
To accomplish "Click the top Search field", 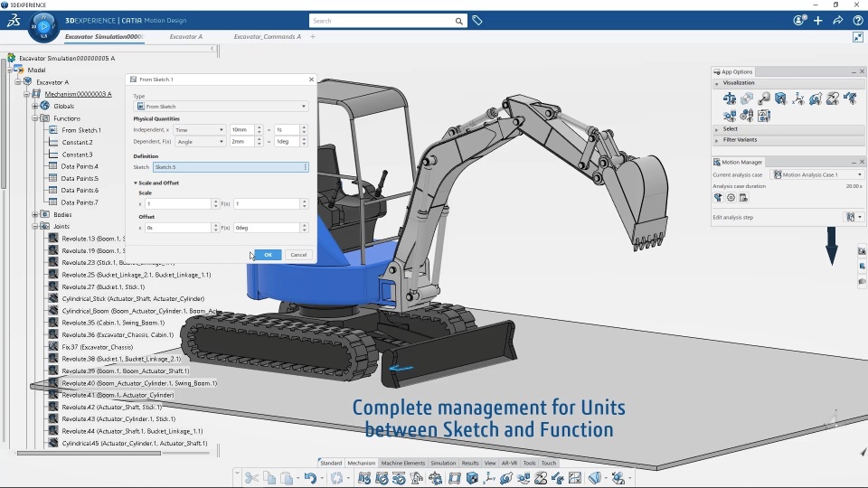I will click(x=382, y=21).
